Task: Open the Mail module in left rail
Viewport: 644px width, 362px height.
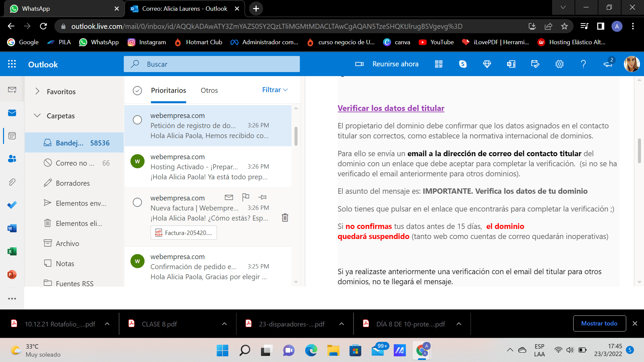Action: (x=12, y=113)
